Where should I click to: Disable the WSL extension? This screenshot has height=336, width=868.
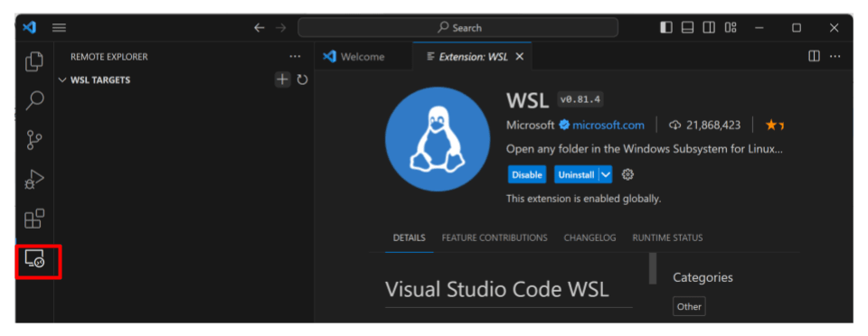[527, 174]
